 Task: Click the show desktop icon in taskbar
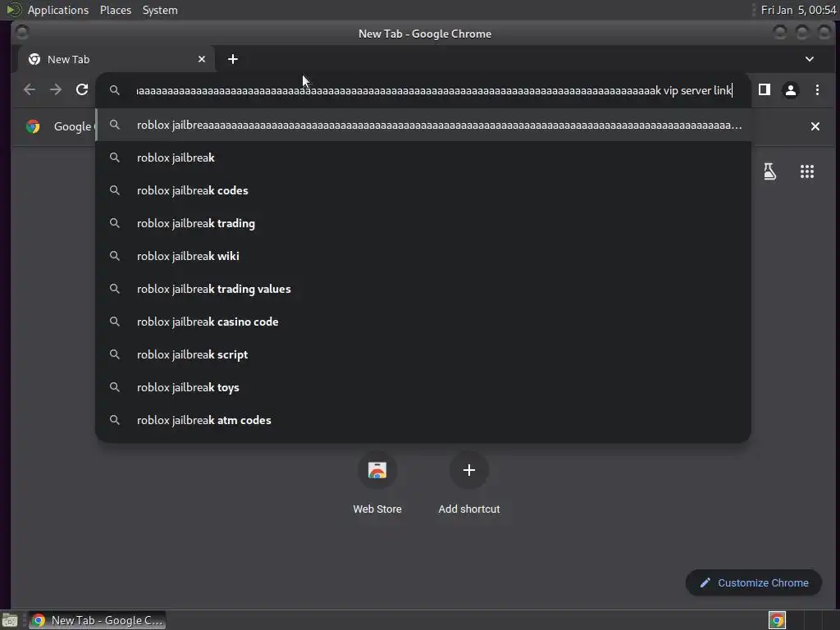10,620
